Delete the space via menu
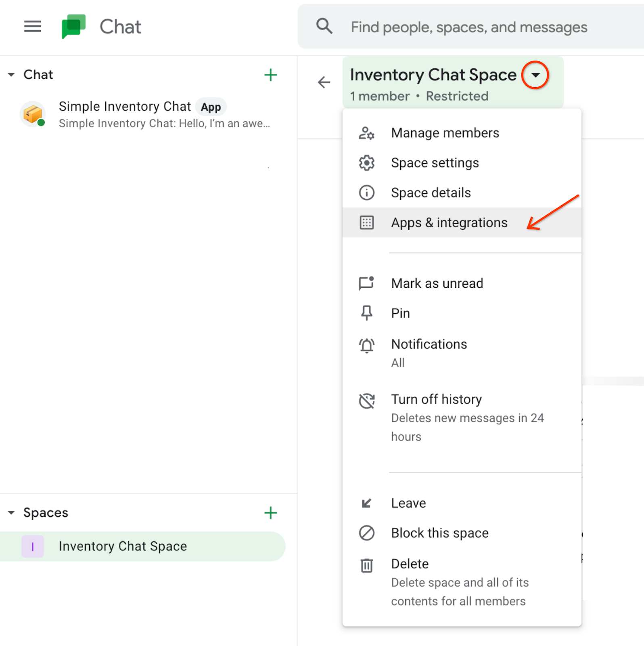 410,564
